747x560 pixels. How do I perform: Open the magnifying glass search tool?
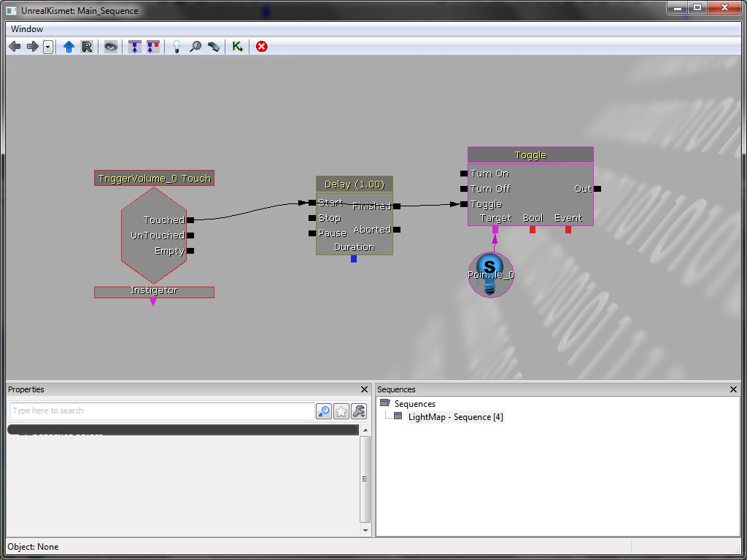click(x=195, y=47)
